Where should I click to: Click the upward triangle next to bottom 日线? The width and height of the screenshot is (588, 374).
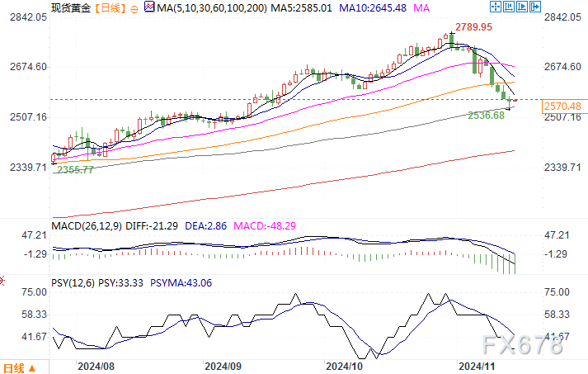pos(31,367)
